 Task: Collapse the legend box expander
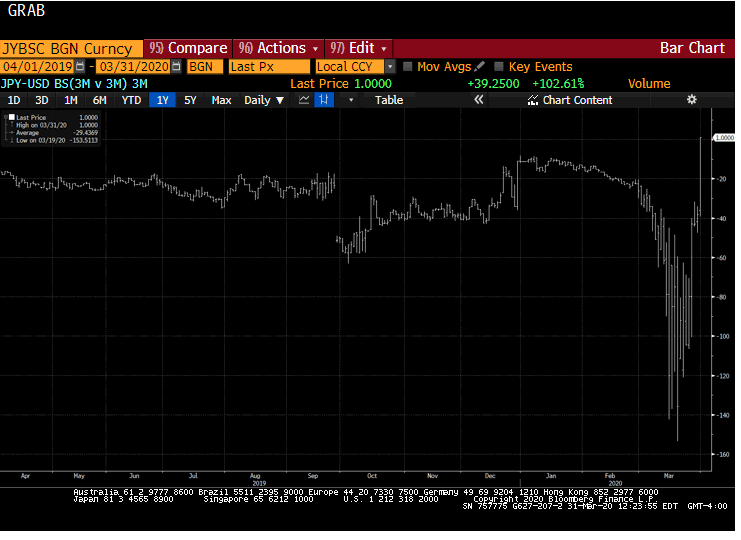coord(6,117)
